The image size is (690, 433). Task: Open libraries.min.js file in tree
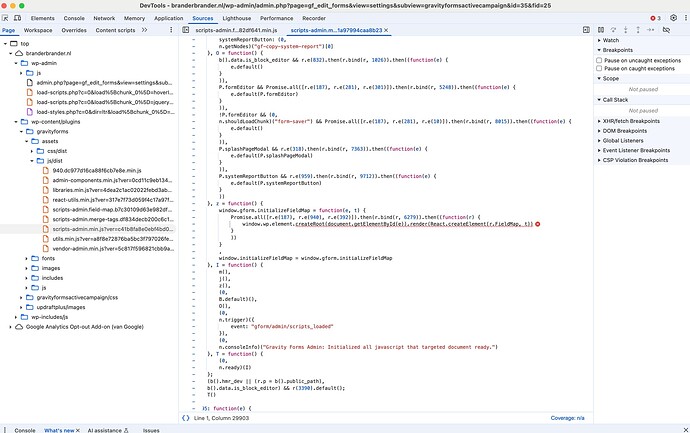click(x=112, y=190)
